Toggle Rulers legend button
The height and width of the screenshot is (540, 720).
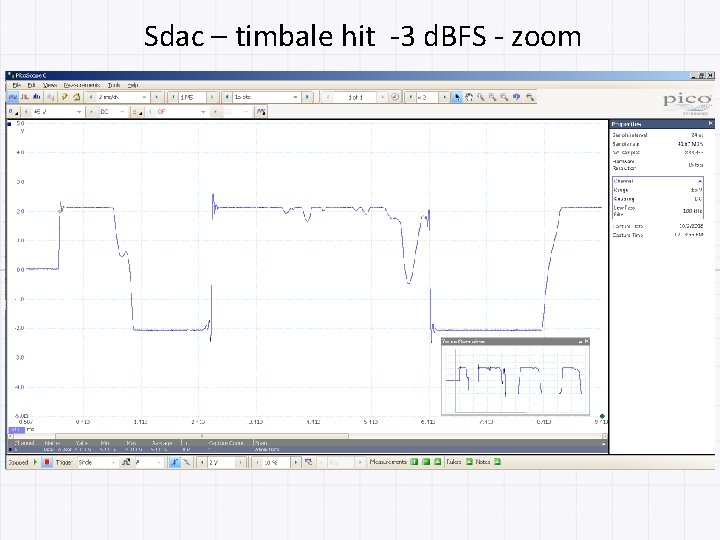tap(469, 462)
